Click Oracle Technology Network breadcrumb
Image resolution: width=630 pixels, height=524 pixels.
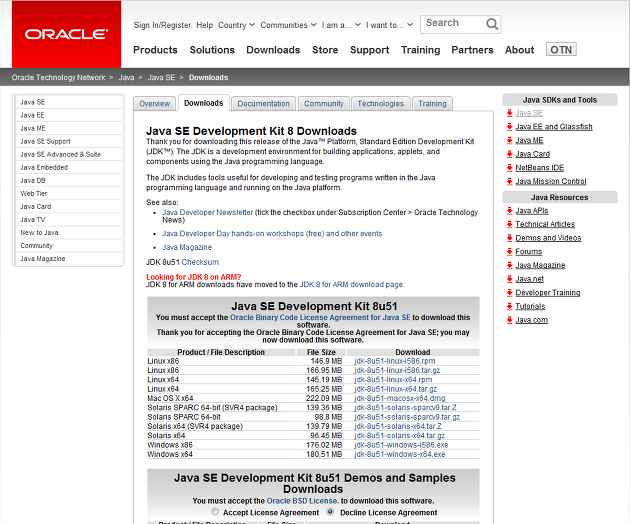coord(58,77)
